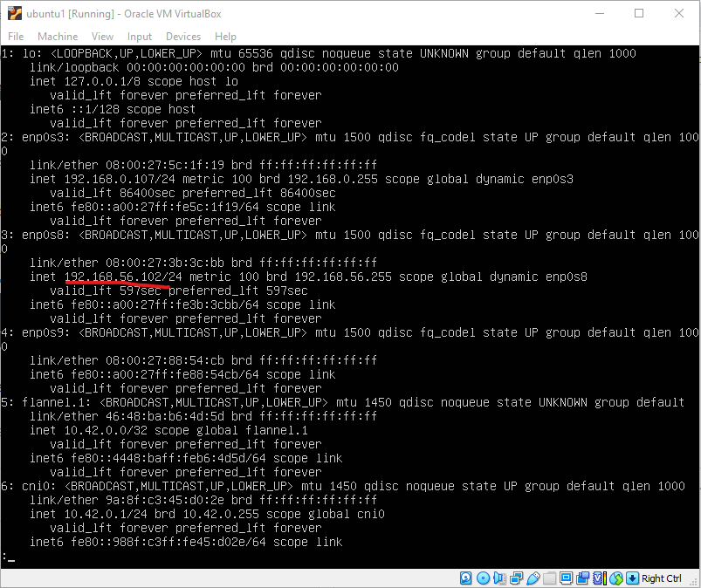Click the flannel.1: interface name
The height and width of the screenshot is (588, 701).
point(57,402)
